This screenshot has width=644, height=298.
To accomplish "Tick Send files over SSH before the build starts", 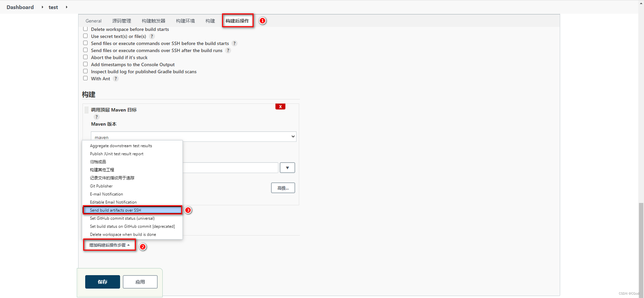I will pos(86,43).
